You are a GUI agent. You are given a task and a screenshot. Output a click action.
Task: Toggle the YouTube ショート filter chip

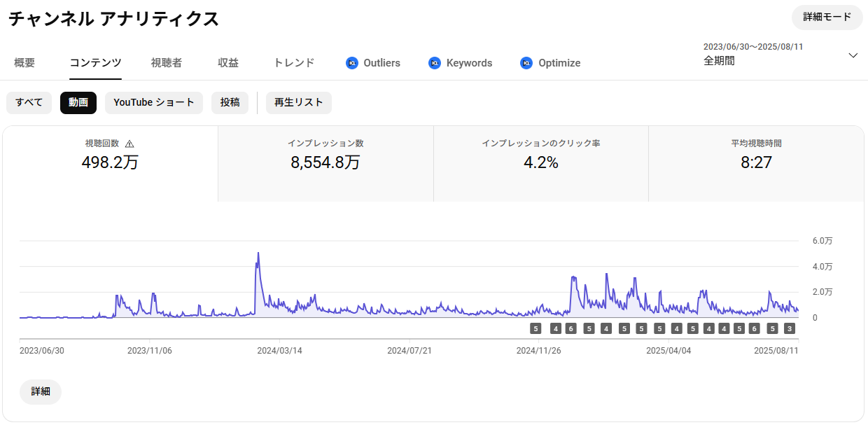pos(154,102)
